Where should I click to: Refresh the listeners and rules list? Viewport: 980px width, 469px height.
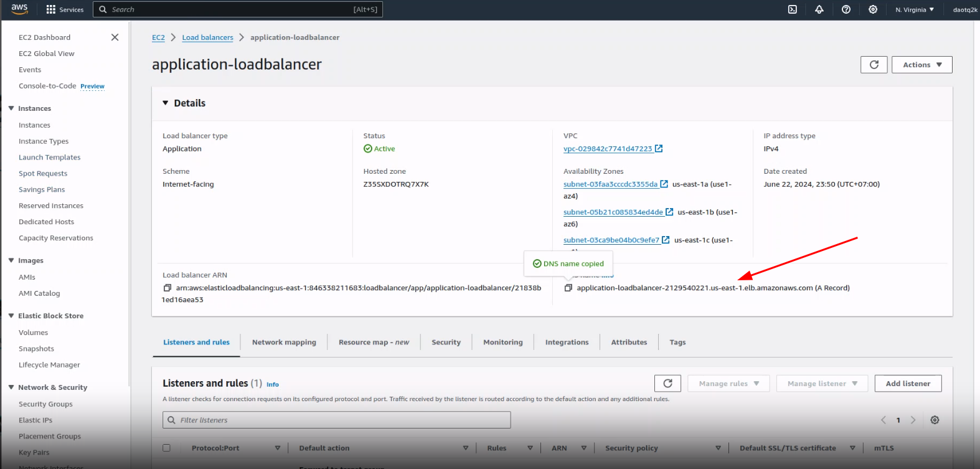(x=667, y=384)
